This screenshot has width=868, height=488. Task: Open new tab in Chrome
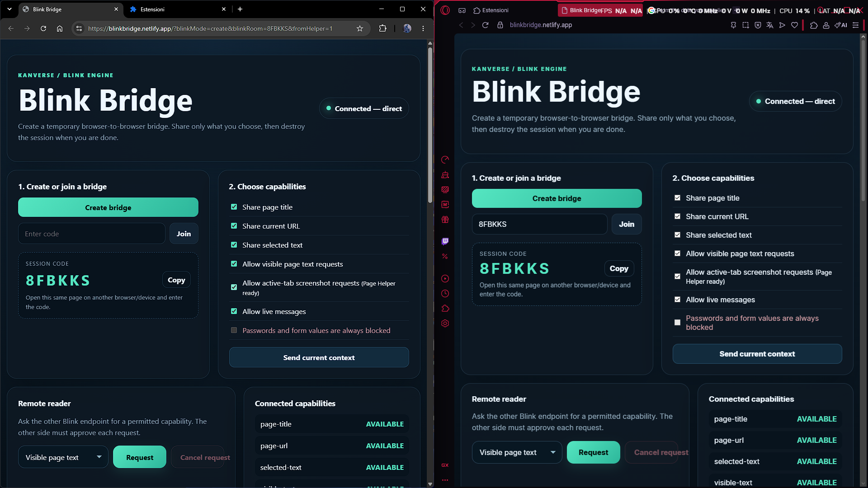pyautogui.click(x=240, y=9)
